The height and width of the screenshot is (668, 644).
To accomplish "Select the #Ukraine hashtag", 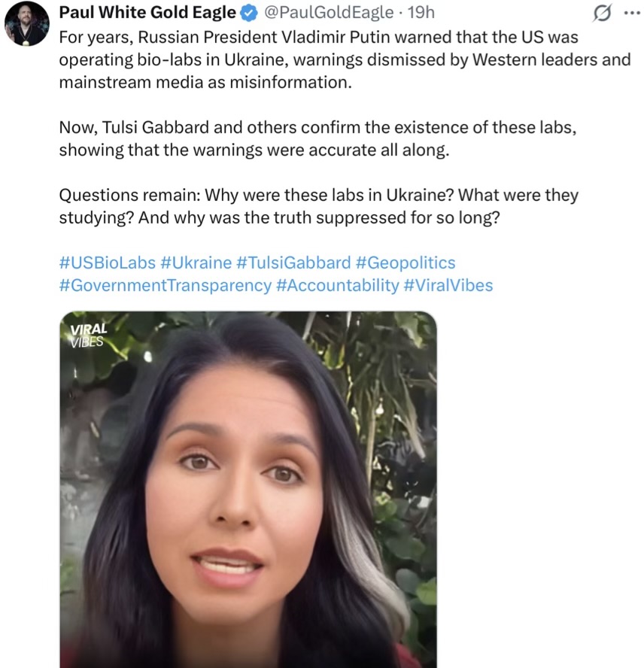I will pyautogui.click(x=196, y=263).
